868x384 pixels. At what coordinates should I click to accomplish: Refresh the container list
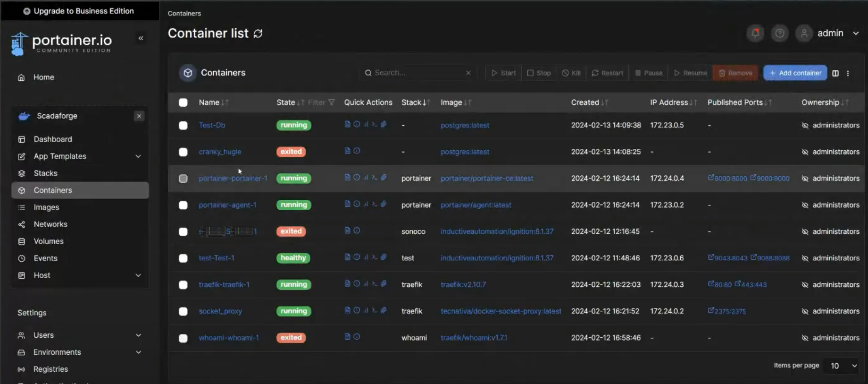[258, 34]
